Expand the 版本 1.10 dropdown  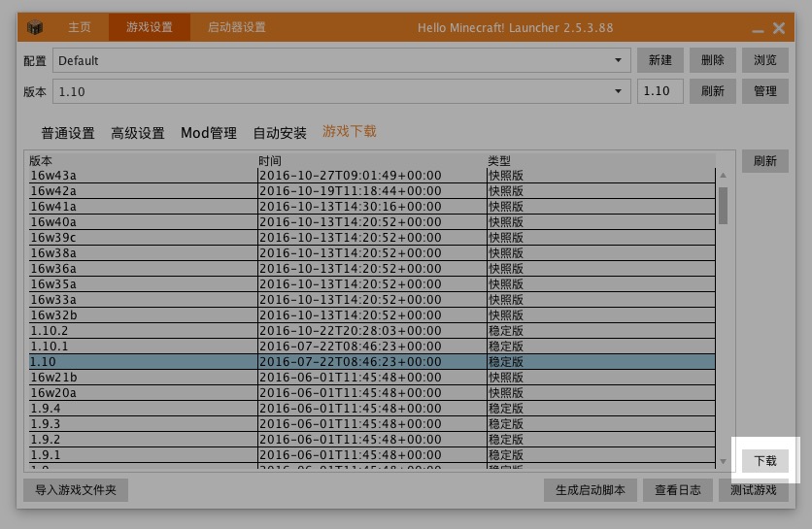pos(341,91)
